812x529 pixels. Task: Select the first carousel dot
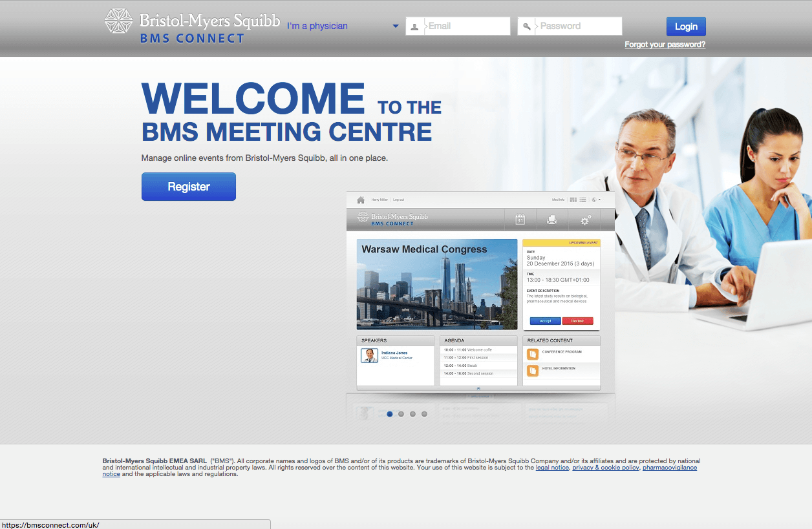pos(390,414)
